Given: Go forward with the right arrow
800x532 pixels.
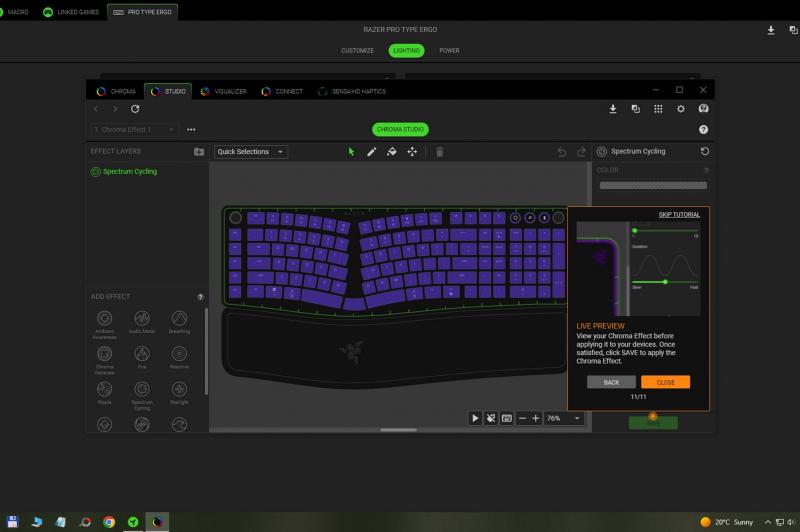Looking at the screenshot, I should point(115,109).
